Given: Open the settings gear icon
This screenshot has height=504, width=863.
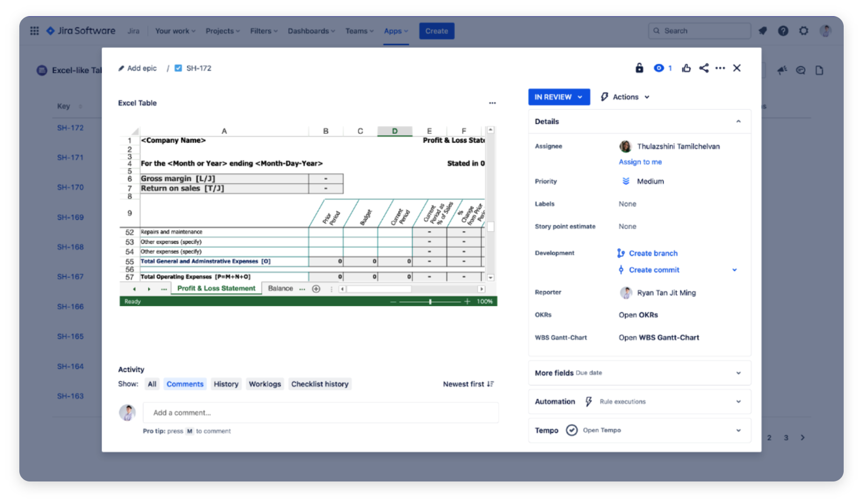Looking at the screenshot, I should (803, 31).
